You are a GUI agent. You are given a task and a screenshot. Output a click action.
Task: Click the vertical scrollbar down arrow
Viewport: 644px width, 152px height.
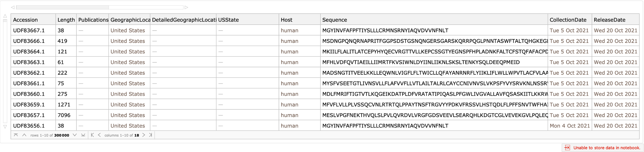pyautogui.click(x=5, y=127)
